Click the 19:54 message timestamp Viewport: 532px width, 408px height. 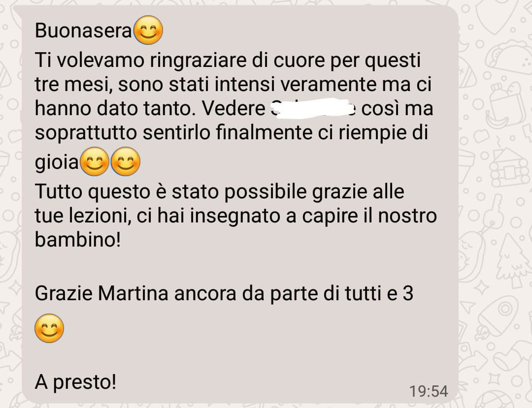point(429,391)
